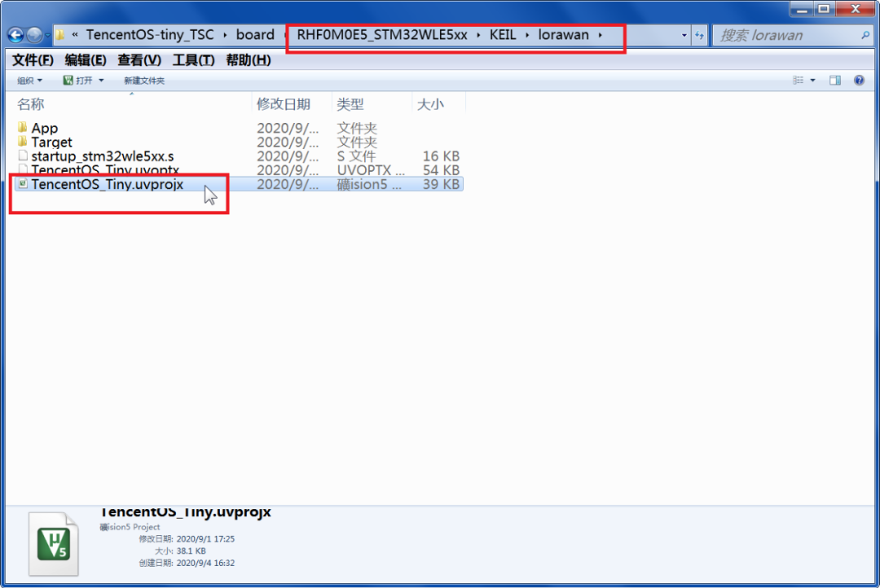Select lorawan segment in address bar
880x588 pixels.
564,35
